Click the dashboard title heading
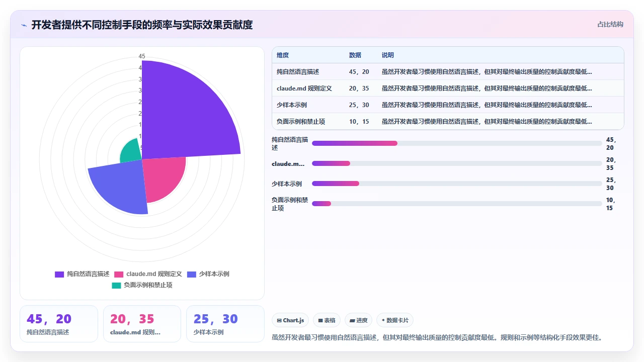 pyautogui.click(x=142, y=25)
